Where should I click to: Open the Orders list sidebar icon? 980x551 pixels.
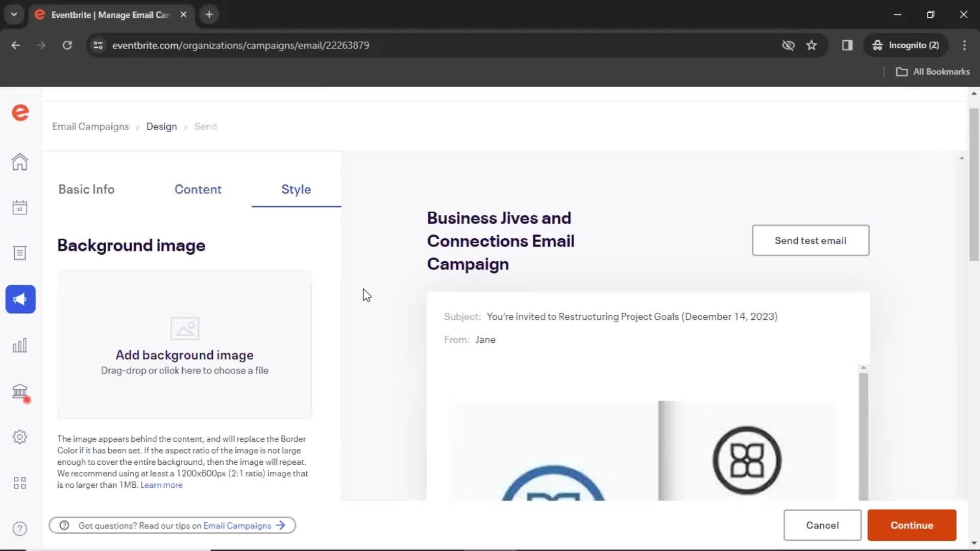click(20, 253)
